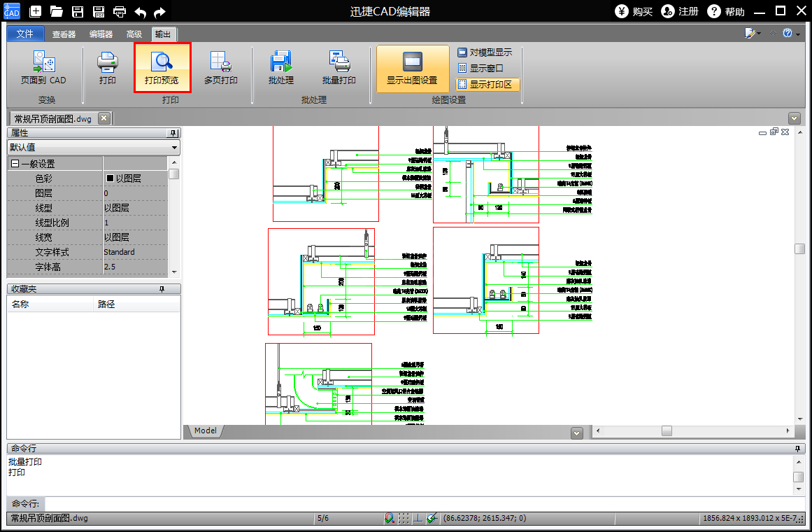Click drawing area scroll left arrow

(598, 431)
